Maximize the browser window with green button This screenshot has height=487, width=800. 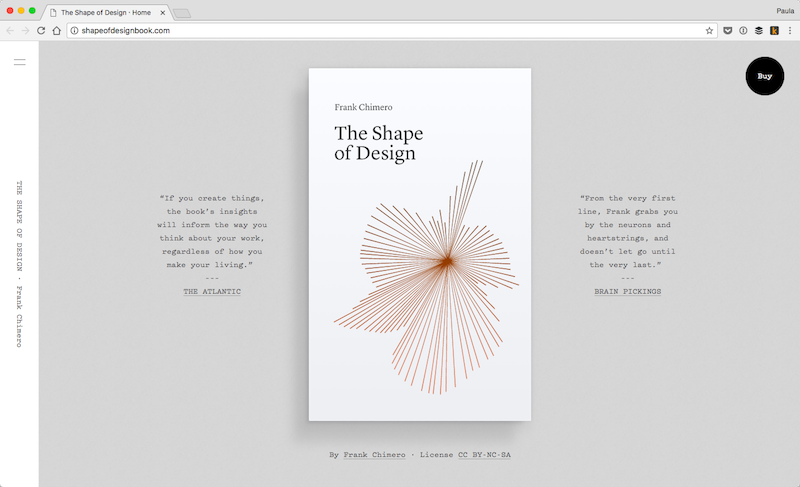32,10
